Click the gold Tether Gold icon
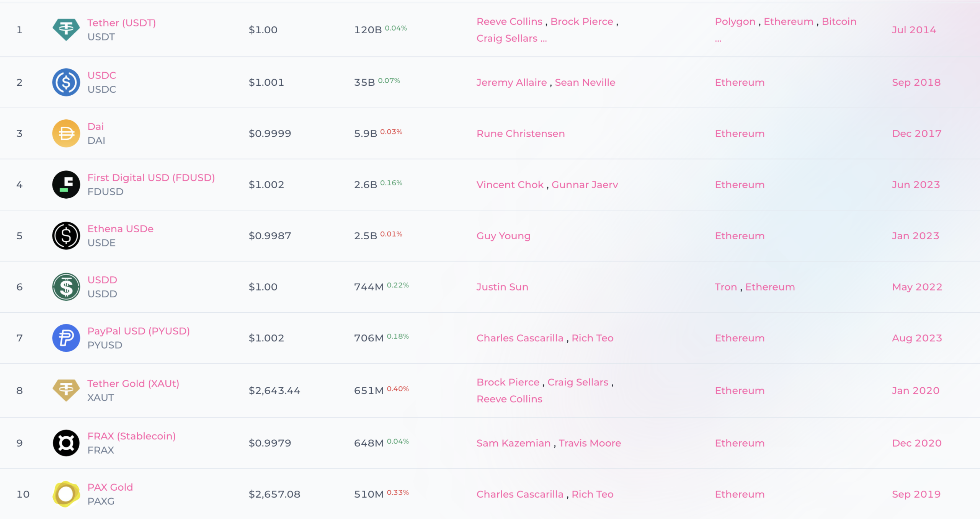The height and width of the screenshot is (519, 980). click(66, 390)
